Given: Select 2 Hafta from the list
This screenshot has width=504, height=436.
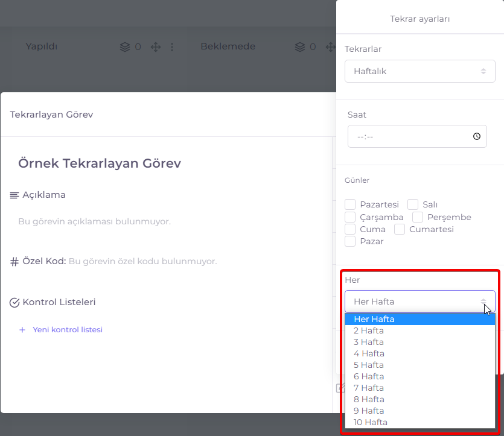Looking at the screenshot, I should coord(419,330).
